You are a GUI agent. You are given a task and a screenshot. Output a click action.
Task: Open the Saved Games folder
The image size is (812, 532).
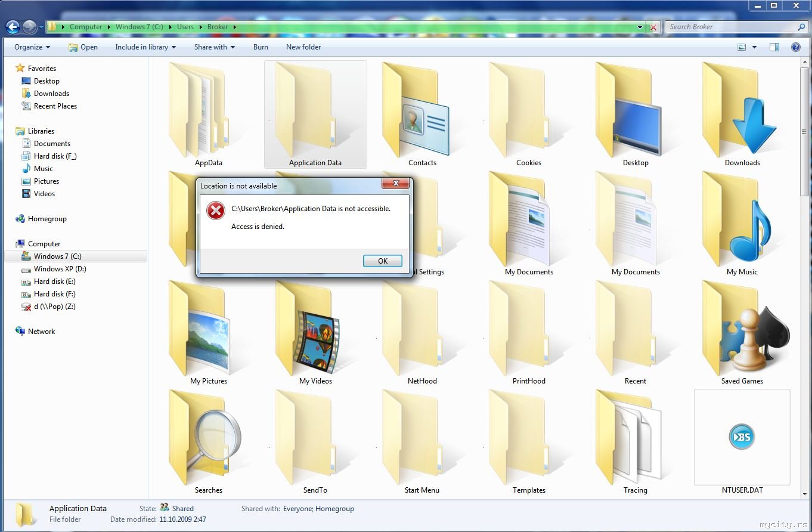click(x=742, y=333)
